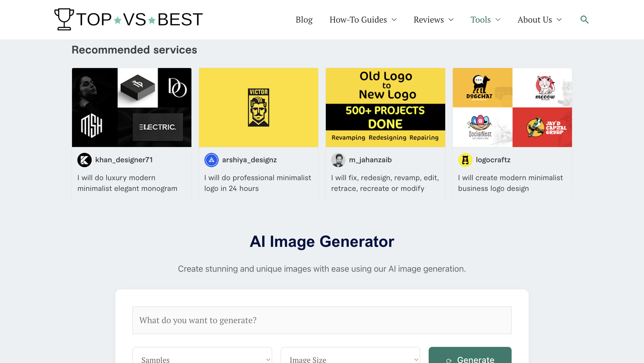Click m_jahanzaib's profile photo
This screenshot has width=644, height=363.
[x=338, y=160]
